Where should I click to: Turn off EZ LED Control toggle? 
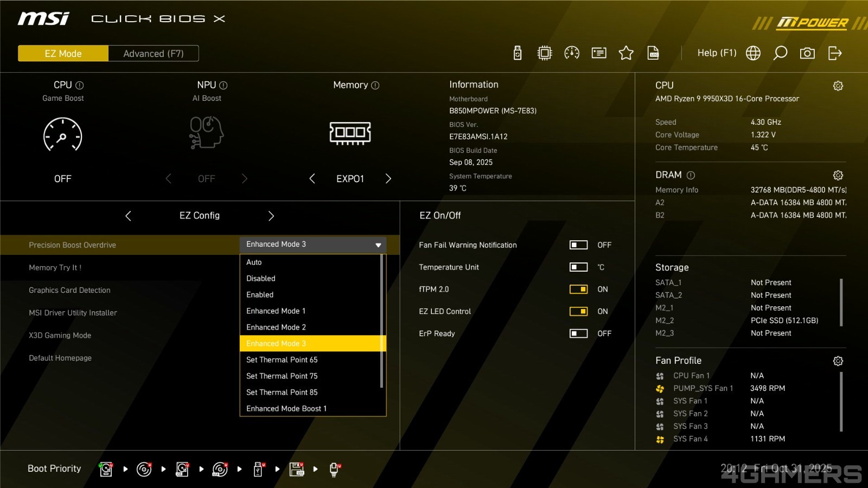tap(578, 312)
